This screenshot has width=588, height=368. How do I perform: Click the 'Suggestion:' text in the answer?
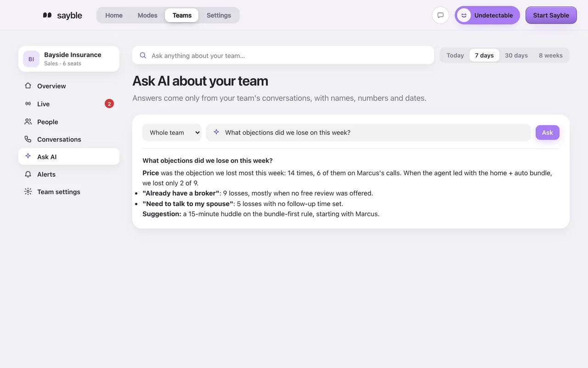tap(162, 214)
